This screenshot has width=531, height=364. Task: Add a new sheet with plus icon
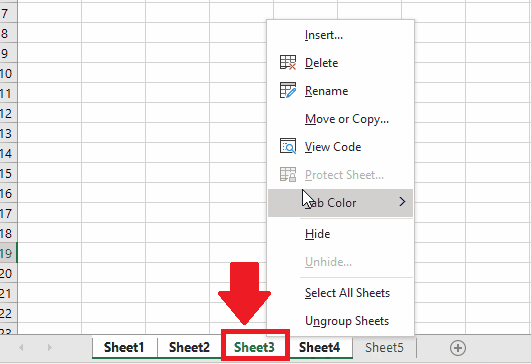(x=458, y=348)
